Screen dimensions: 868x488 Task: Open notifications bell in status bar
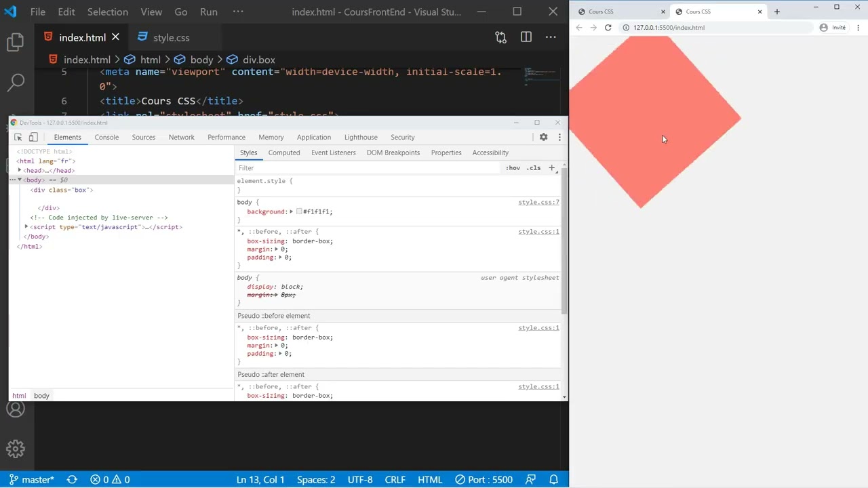coord(553,480)
